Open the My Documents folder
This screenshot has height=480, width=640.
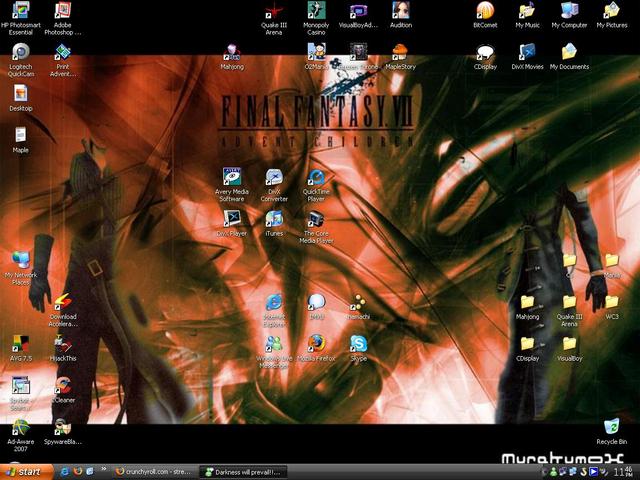[x=569, y=57]
